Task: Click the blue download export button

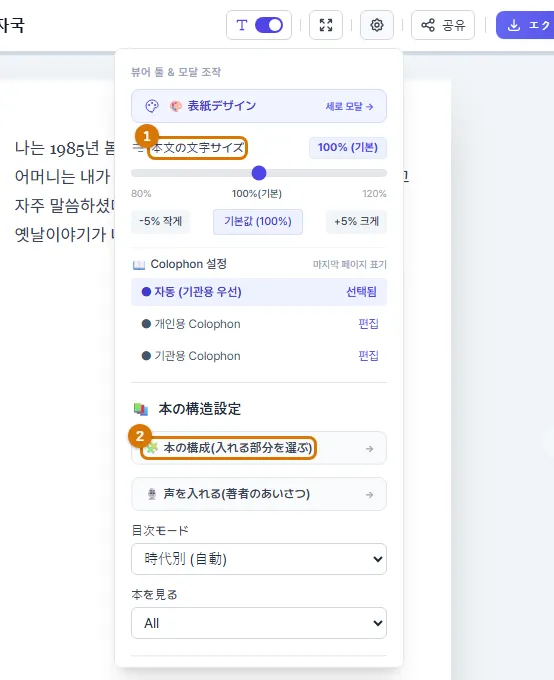Action: [x=525, y=25]
